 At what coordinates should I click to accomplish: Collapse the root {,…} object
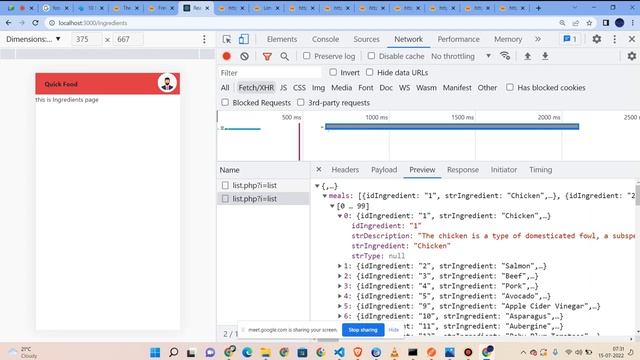click(x=317, y=186)
